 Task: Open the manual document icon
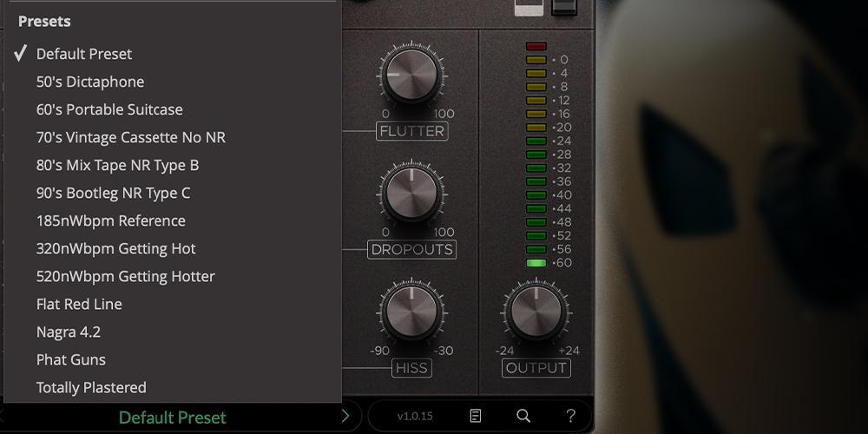[476, 416]
